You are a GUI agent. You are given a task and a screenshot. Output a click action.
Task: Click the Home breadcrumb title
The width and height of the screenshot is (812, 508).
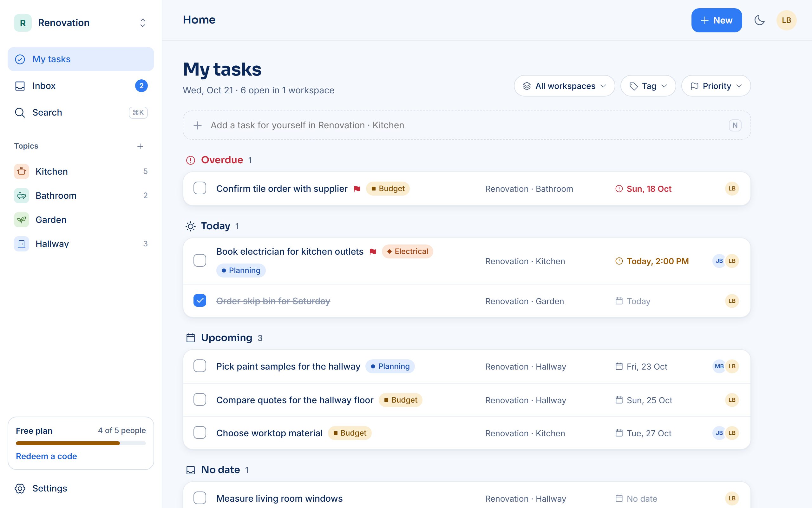[199, 20]
